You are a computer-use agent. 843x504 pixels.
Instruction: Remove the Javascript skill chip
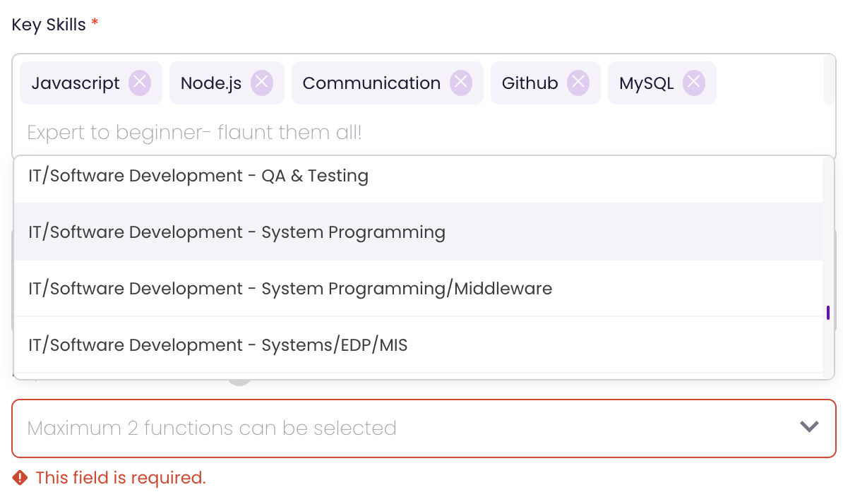point(140,83)
